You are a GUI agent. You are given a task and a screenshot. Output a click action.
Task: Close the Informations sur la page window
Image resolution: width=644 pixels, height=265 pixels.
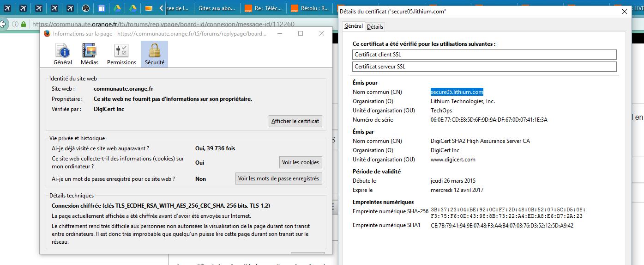coord(322,33)
